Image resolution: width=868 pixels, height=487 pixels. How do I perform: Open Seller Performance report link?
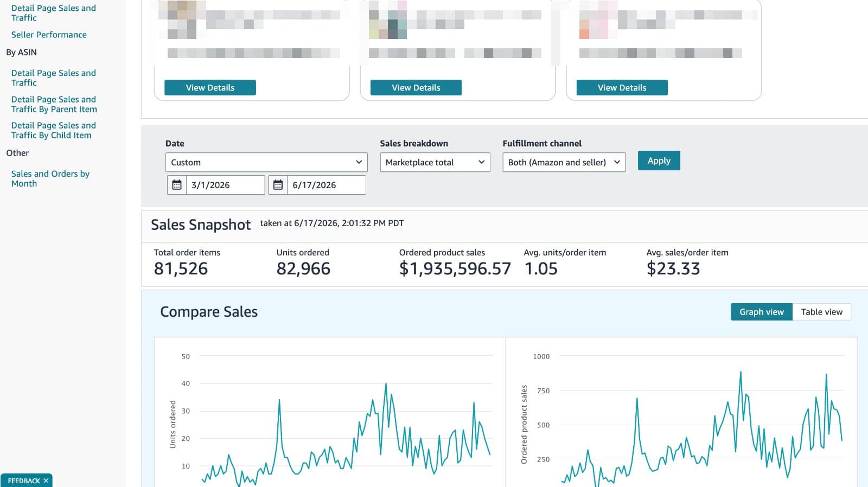click(x=49, y=35)
